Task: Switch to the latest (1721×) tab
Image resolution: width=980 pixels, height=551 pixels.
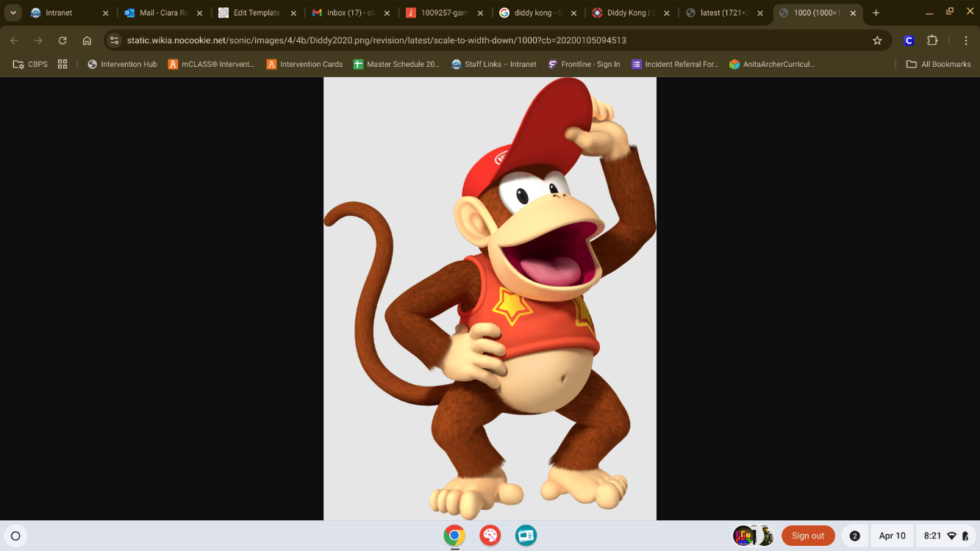Action: click(x=725, y=12)
